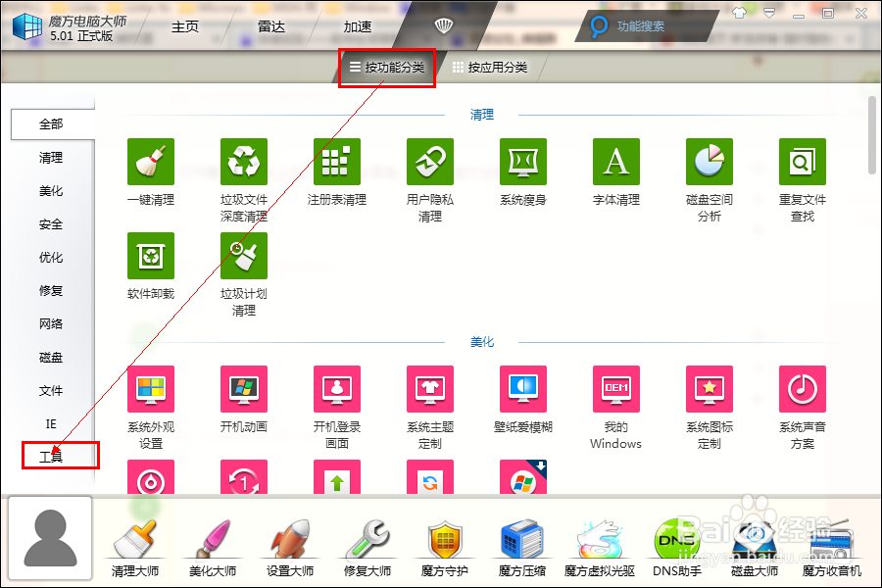Select 优化 category in sidebar
The width and height of the screenshot is (882, 588).
click(51, 257)
